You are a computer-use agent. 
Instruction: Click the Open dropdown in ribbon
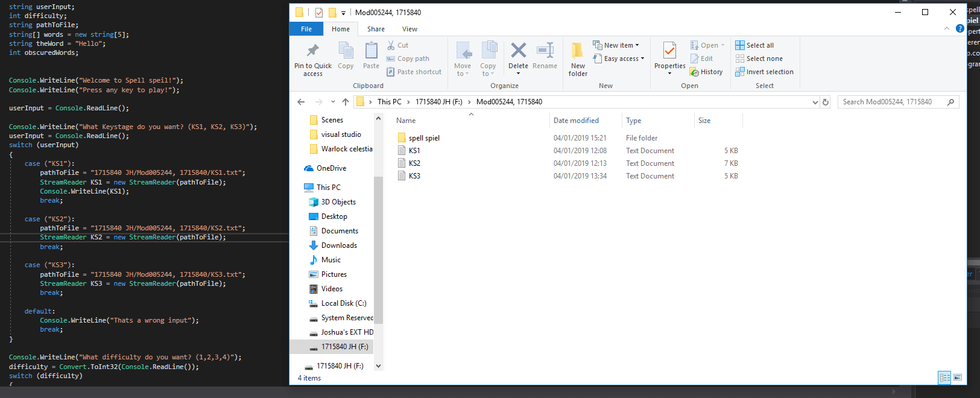(x=707, y=45)
